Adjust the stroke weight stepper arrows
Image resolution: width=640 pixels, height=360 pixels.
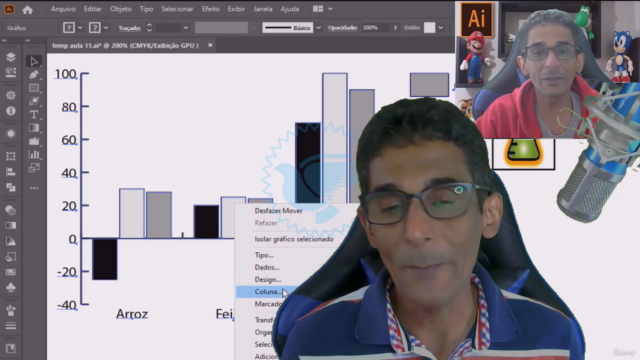(x=149, y=28)
